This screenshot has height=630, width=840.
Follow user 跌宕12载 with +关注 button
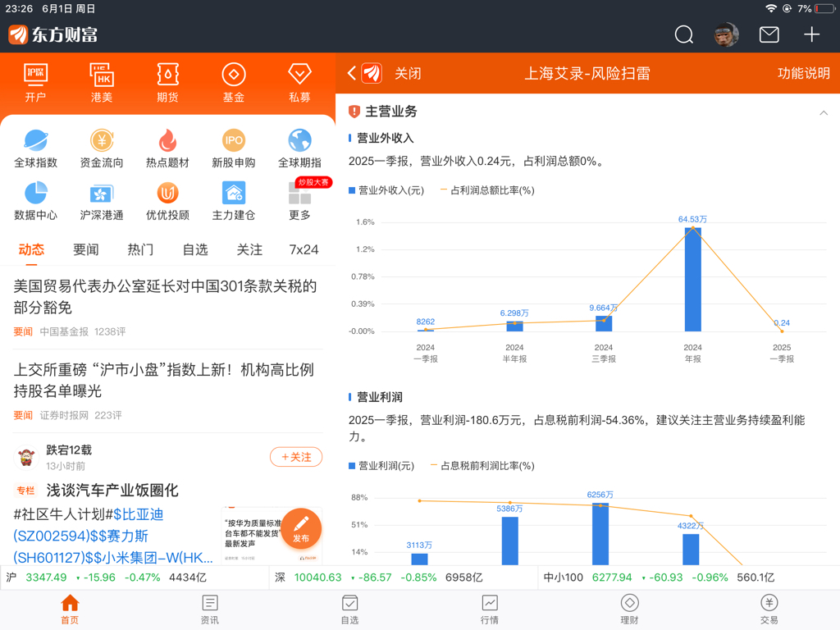[x=296, y=457]
